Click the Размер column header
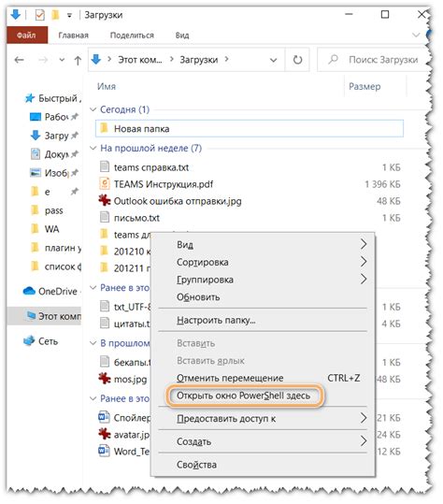The image size is (443, 504). point(364,86)
